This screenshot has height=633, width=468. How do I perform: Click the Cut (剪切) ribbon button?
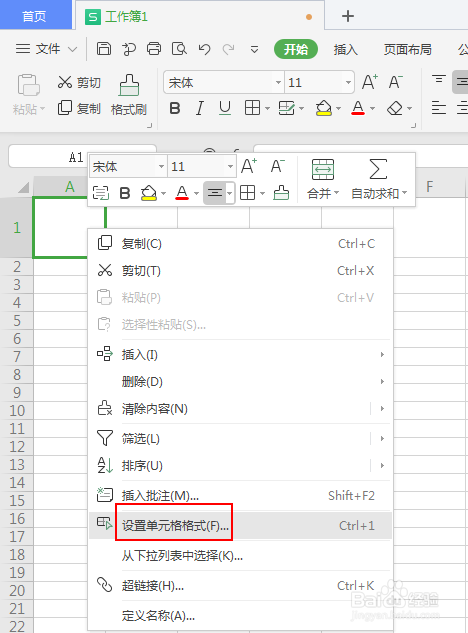79,82
